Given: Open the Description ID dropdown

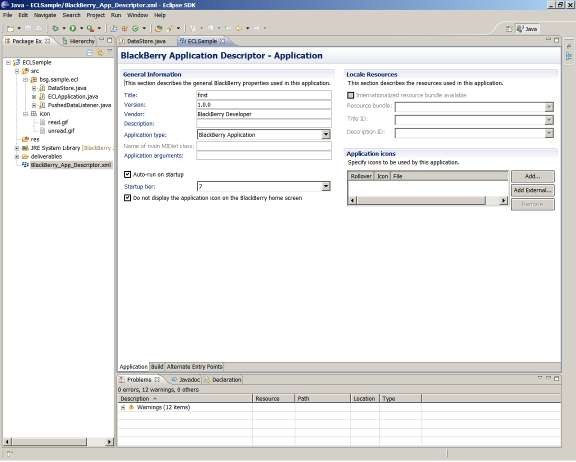Looking at the screenshot, I should click(x=549, y=133).
